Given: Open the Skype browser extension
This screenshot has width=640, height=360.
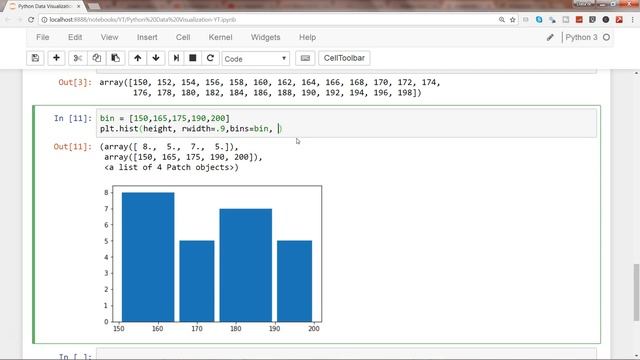Looking at the screenshot, I should click(x=539, y=20).
